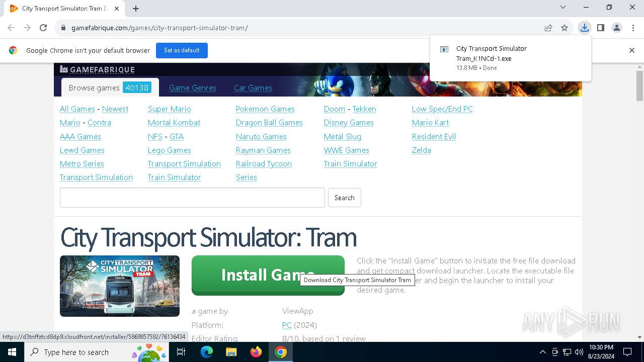Open the Newest games link
The width and height of the screenshot is (644, 362).
[x=115, y=109]
